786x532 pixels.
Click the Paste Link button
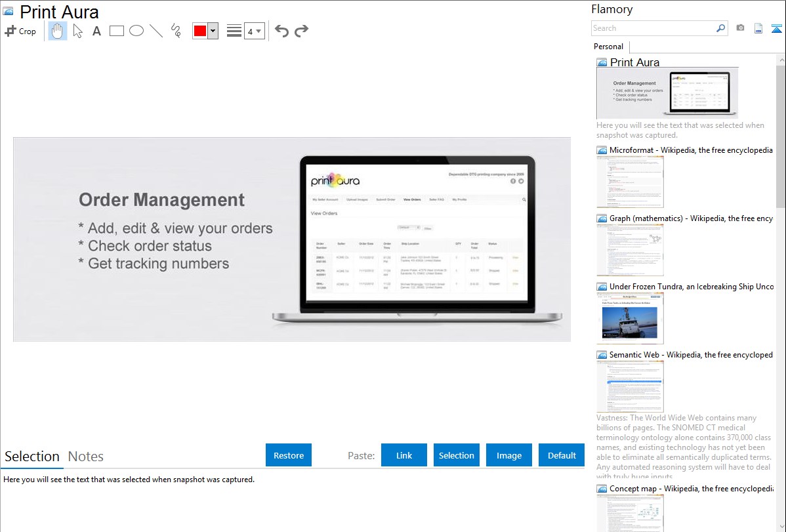click(x=404, y=455)
